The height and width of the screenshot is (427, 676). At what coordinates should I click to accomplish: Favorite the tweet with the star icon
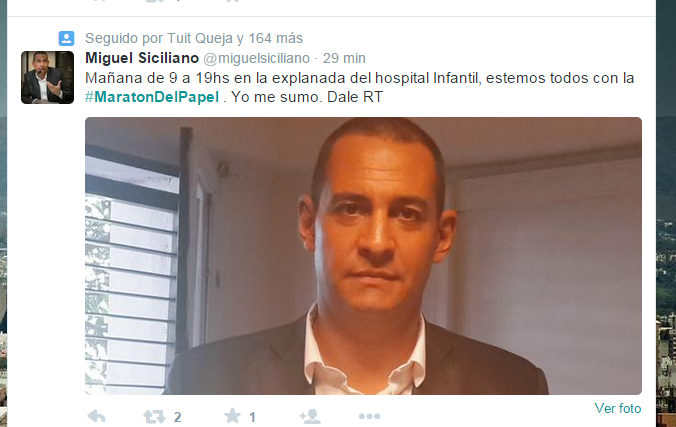(232, 416)
